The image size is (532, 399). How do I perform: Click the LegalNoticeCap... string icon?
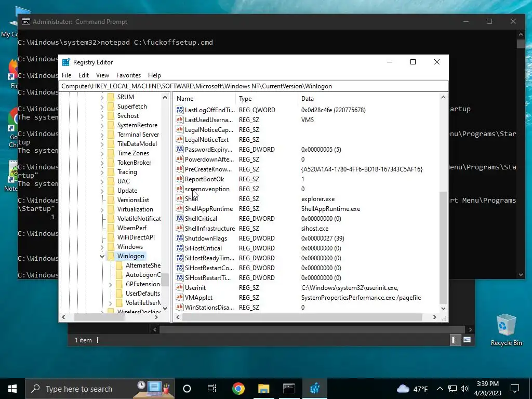click(179, 129)
